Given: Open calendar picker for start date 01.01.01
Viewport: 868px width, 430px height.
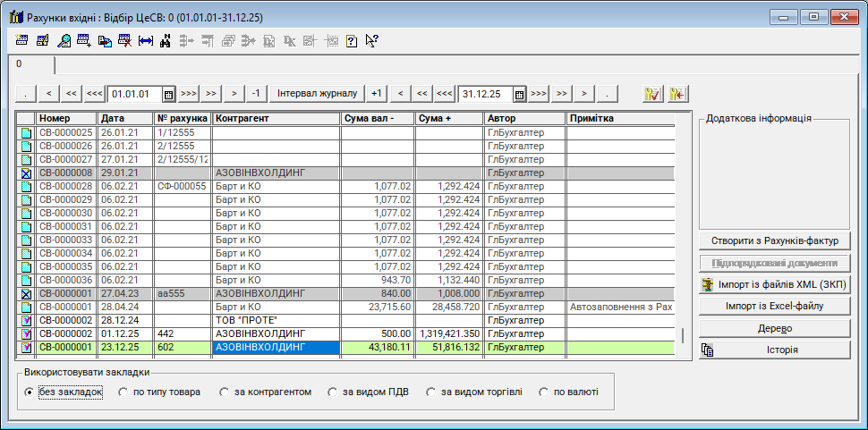Looking at the screenshot, I should [168, 94].
